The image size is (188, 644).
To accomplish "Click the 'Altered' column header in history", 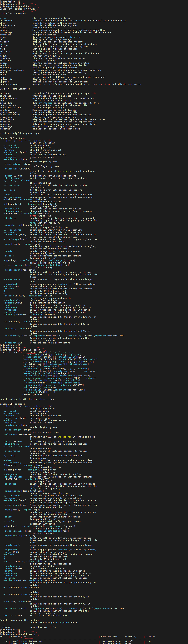I will [150, 637].
